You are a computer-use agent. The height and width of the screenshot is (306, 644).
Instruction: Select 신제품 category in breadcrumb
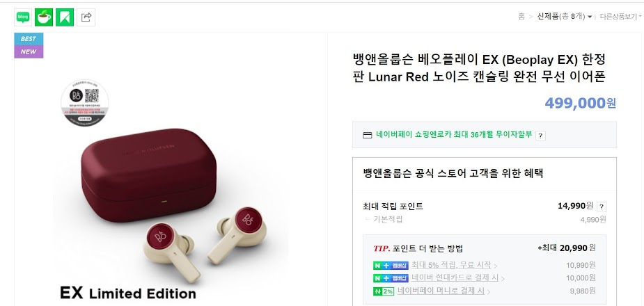click(x=548, y=17)
